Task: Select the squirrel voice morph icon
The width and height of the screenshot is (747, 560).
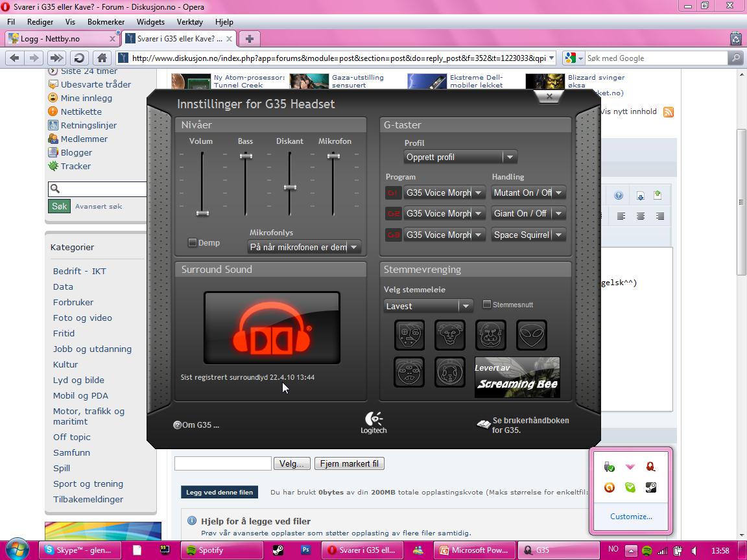Action: [450, 372]
